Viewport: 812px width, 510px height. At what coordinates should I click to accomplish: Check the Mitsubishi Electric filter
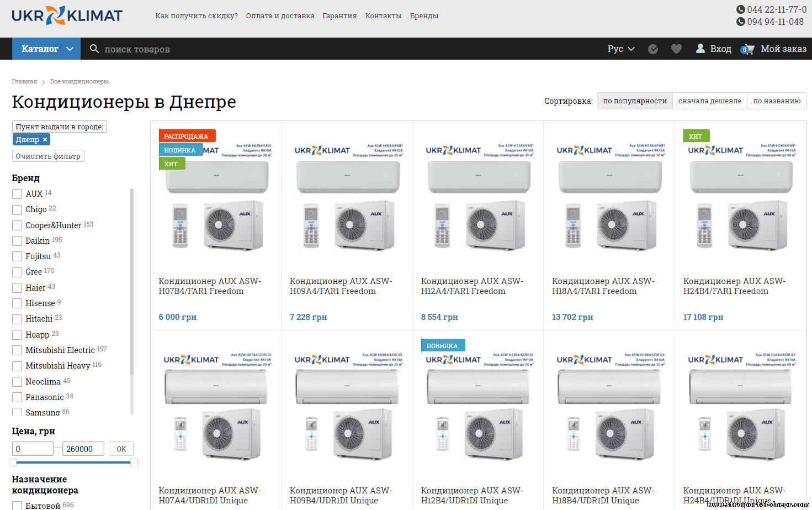(x=17, y=350)
